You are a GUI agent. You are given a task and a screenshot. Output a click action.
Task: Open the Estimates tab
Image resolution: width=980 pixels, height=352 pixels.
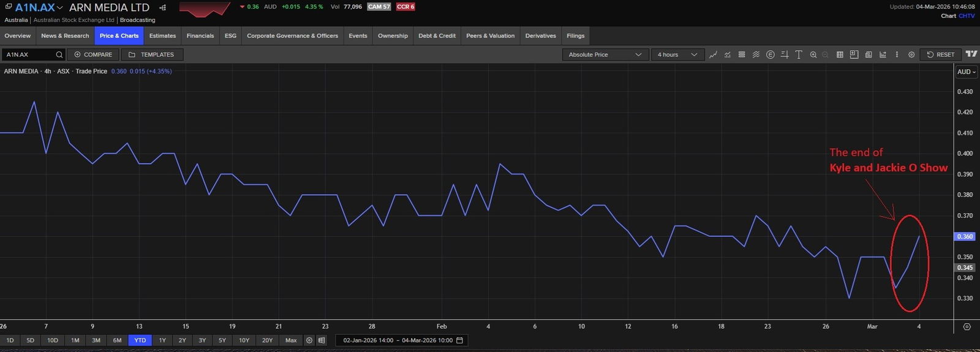[162, 36]
